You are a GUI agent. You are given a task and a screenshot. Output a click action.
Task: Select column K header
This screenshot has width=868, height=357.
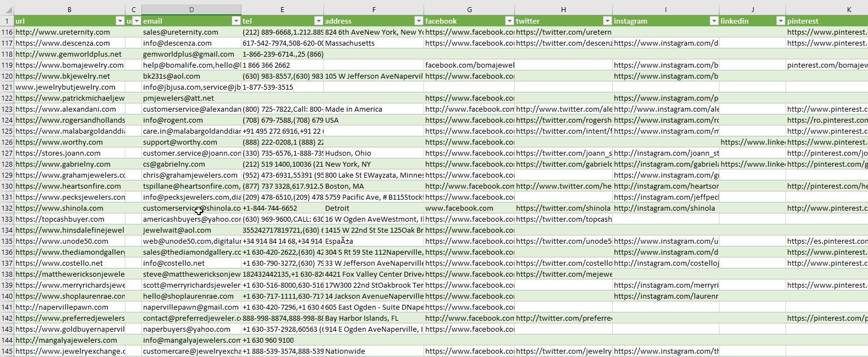tap(827, 10)
